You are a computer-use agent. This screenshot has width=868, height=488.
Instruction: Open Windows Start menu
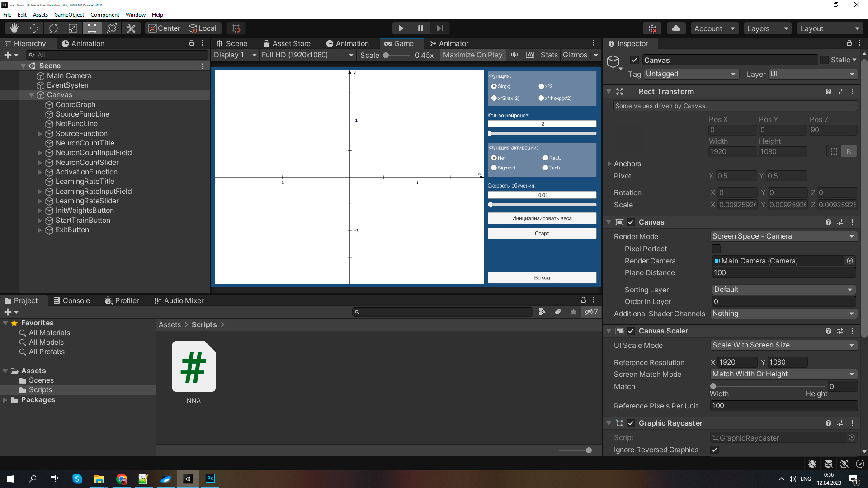tap(11, 479)
